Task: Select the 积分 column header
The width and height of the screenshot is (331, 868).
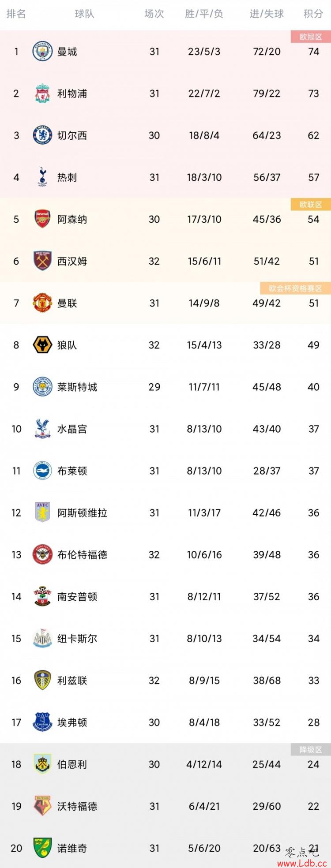Action: (313, 14)
